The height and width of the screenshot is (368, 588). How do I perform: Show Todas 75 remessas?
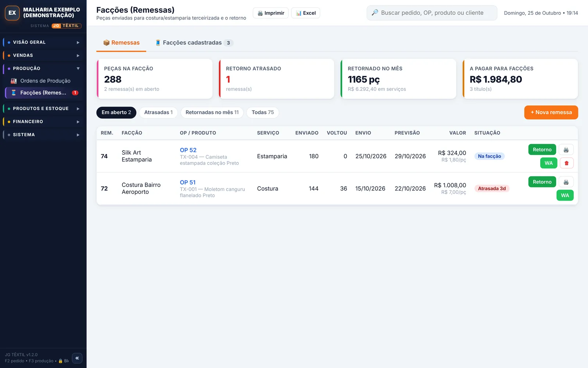click(x=263, y=113)
